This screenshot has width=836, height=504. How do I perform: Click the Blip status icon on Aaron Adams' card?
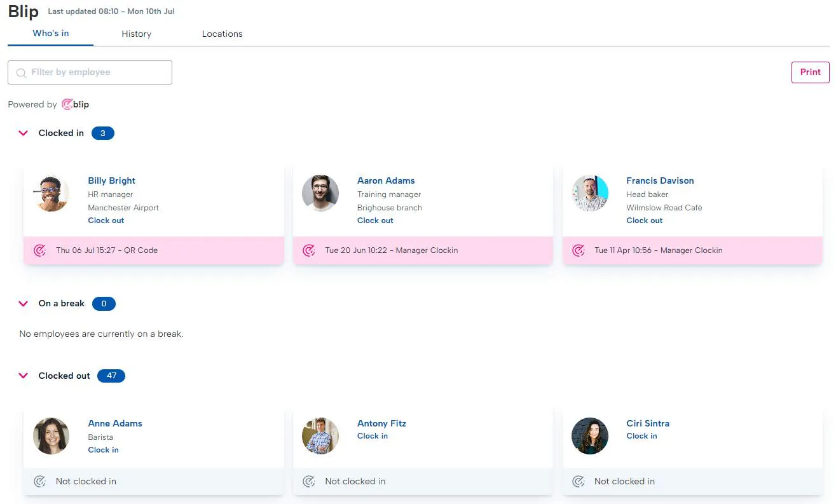309,250
